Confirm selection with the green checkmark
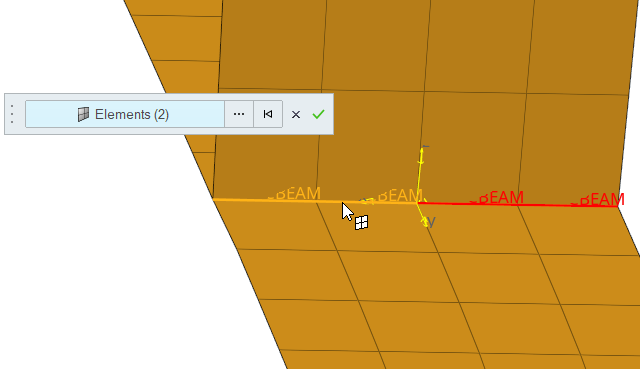 318,114
